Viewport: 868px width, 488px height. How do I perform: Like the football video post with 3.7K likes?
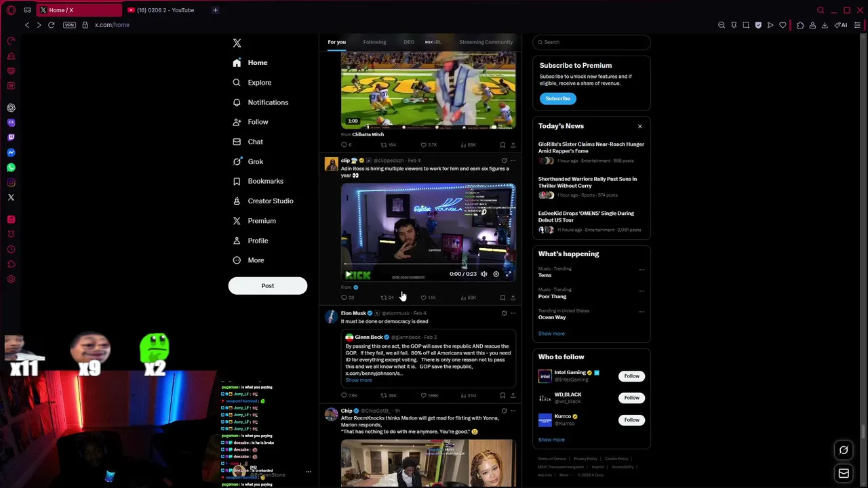428,145
